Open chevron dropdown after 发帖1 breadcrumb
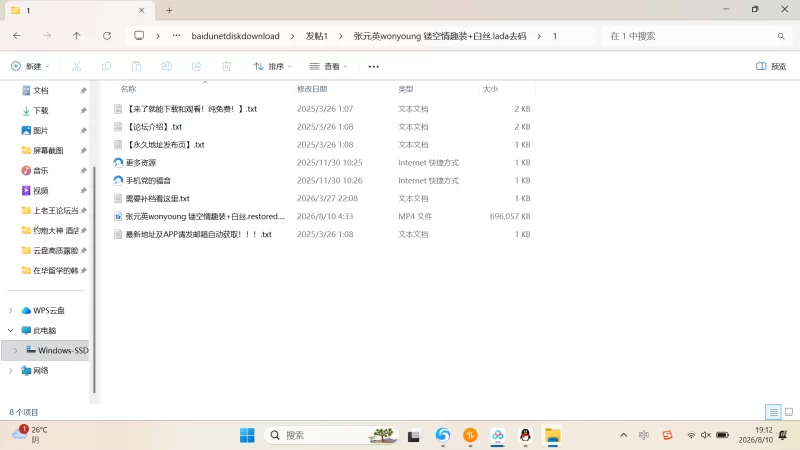 pyautogui.click(x=340, y=36)
